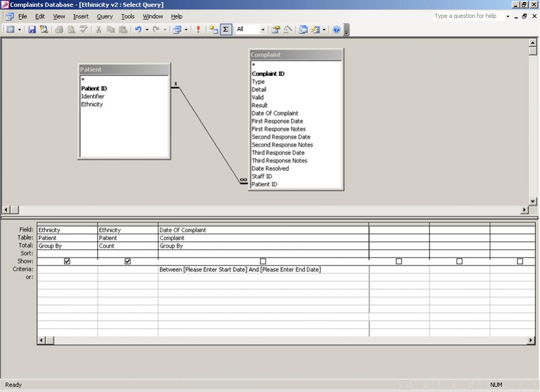The height and width of the screenshot is (392, 540).
Task: Click the Print icon
Action: (59, 30)
